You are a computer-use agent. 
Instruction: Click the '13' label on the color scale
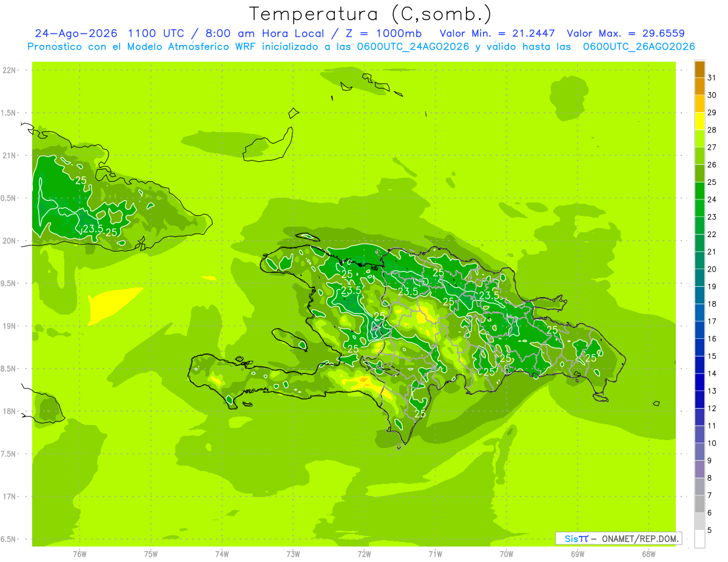[712, 391]
